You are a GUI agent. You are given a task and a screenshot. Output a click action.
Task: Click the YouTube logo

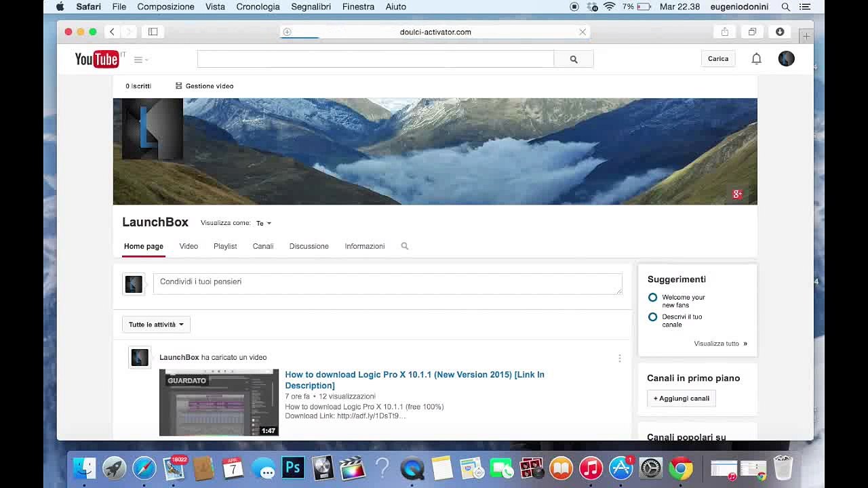pyautogui.click(x=97, y=59)
